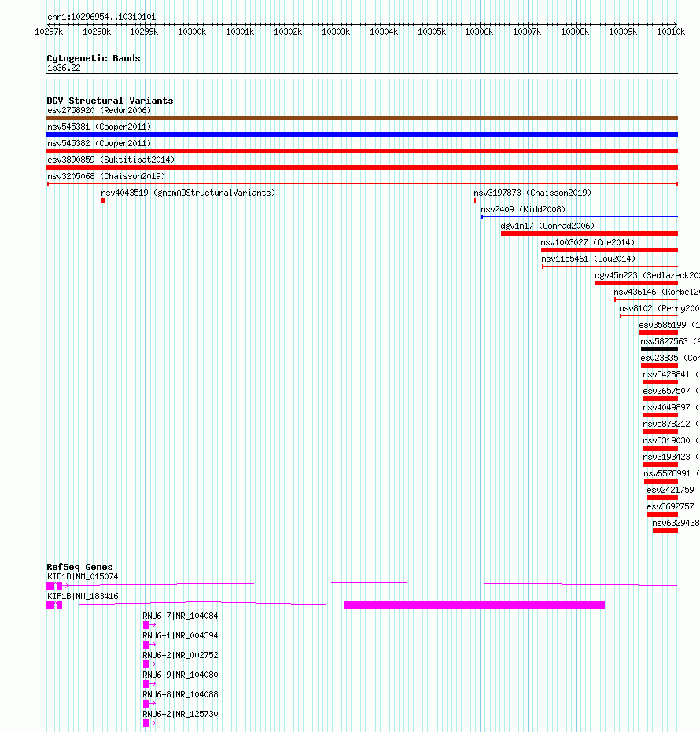Click the esv23835 variant label
The height and width of the screenshot is (732, 700).
670,358
